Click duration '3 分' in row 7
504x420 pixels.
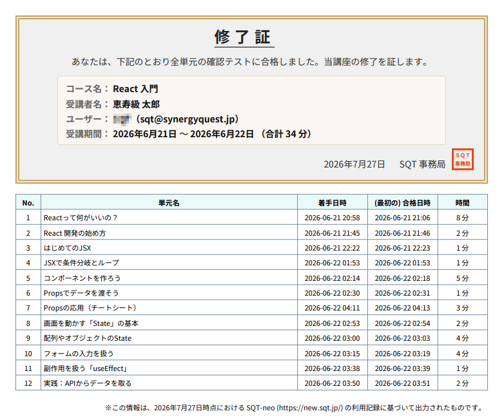pos(462,308)
